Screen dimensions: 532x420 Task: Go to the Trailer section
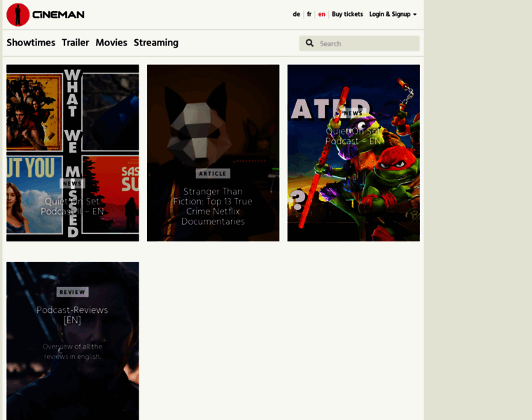76,43
